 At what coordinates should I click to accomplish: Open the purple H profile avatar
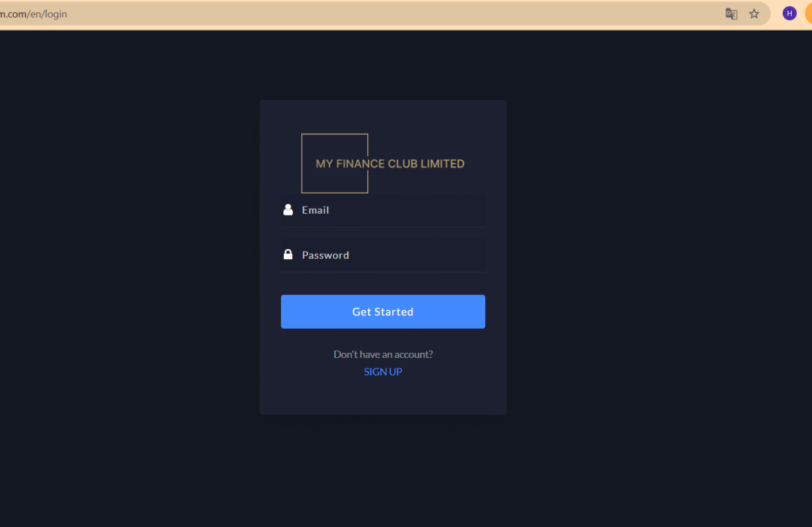click(x=789, y=13)
